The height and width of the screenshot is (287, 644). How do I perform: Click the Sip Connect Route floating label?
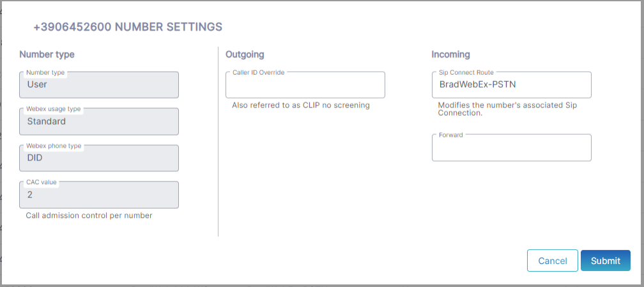click(466, 72)
